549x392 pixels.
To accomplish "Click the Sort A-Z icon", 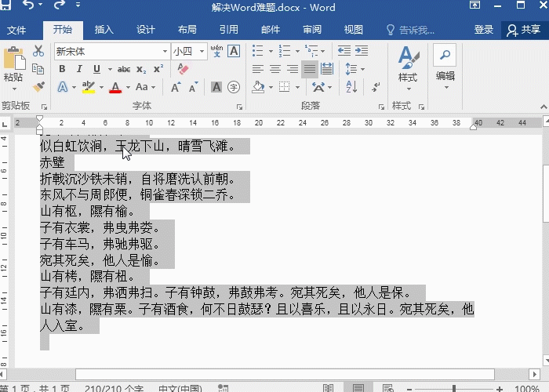I will point(351,86).
